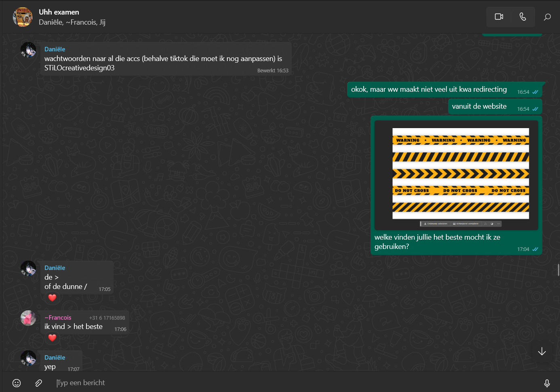Jump to latest messages with the down arrow
This screenshot has width=560, height=392.
(542, 351)
